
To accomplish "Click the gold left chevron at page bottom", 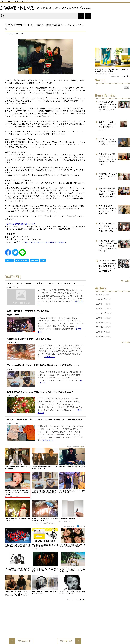I will (x=12, y=639).
